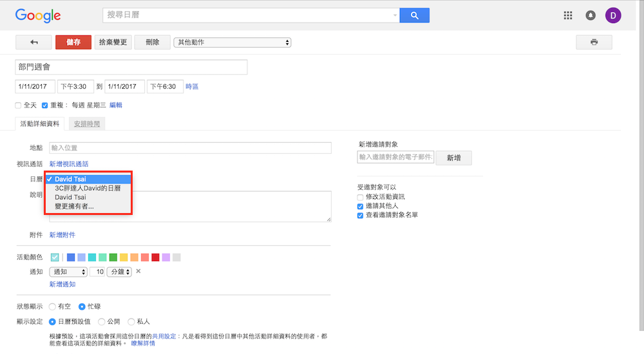Open the 其他動作 dropdown
The image size is (644, 354).
pyautogui.click(x=232, y=42)
